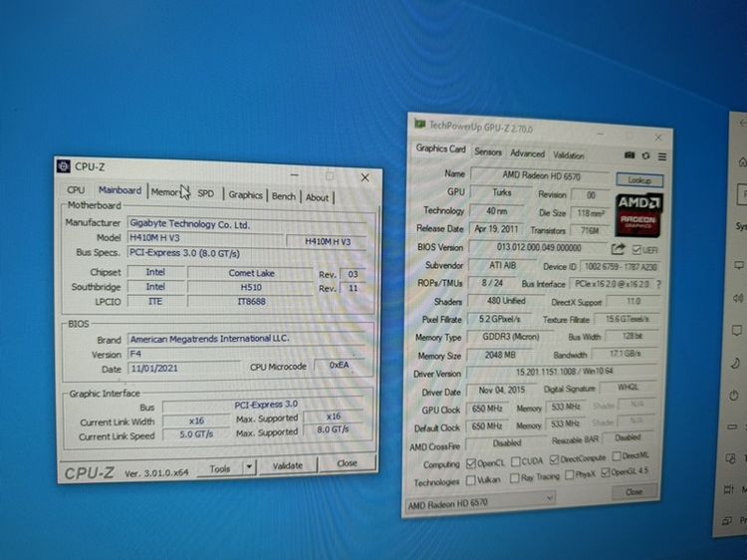Open the Sensors tab in GPU-Z
The width and height of the screenshot is (747, 560).
(488, 151)
